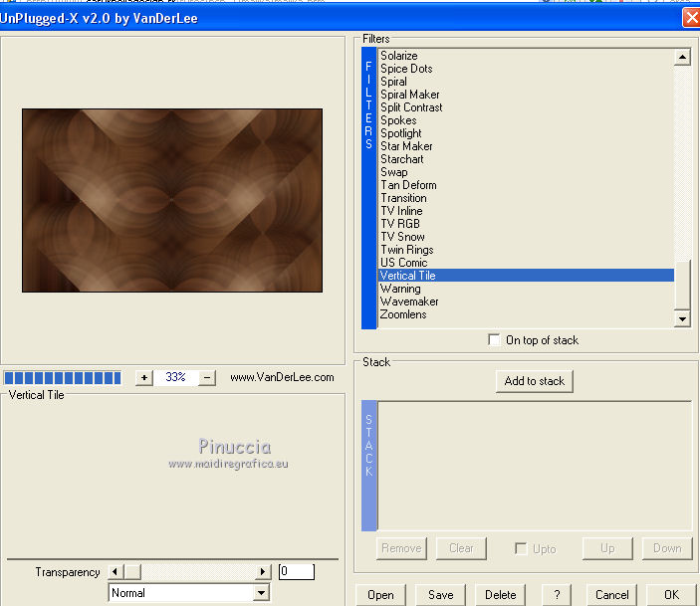Click the filter preview image
The width and height of the screenshot is (700, 606).
click(172, 200)
